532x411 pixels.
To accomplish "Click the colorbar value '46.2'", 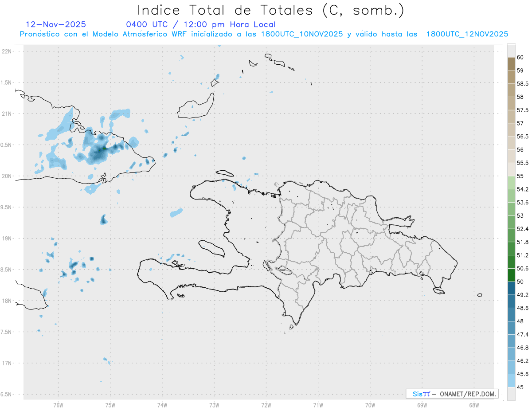I will pos(522,361).
